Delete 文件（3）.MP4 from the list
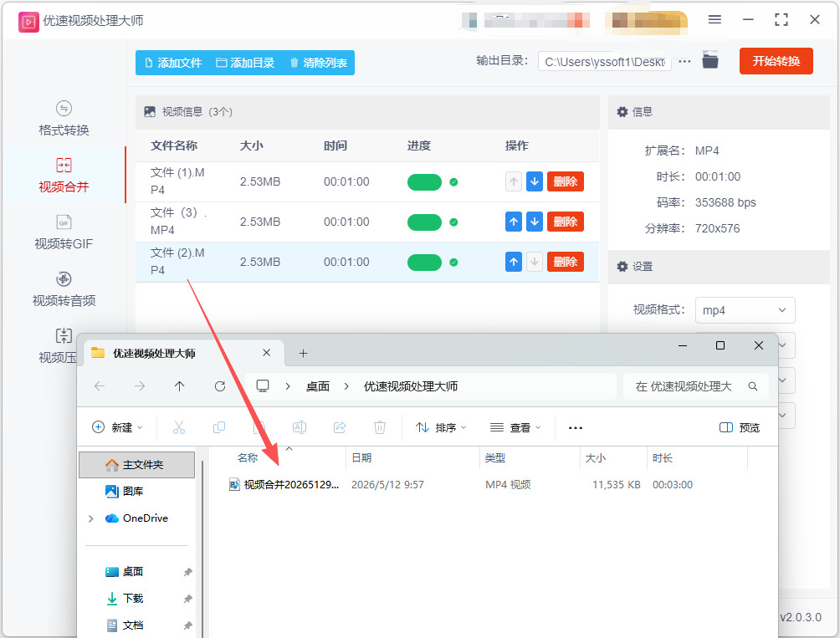Screen dimensions: 840x638 [566, 222]
